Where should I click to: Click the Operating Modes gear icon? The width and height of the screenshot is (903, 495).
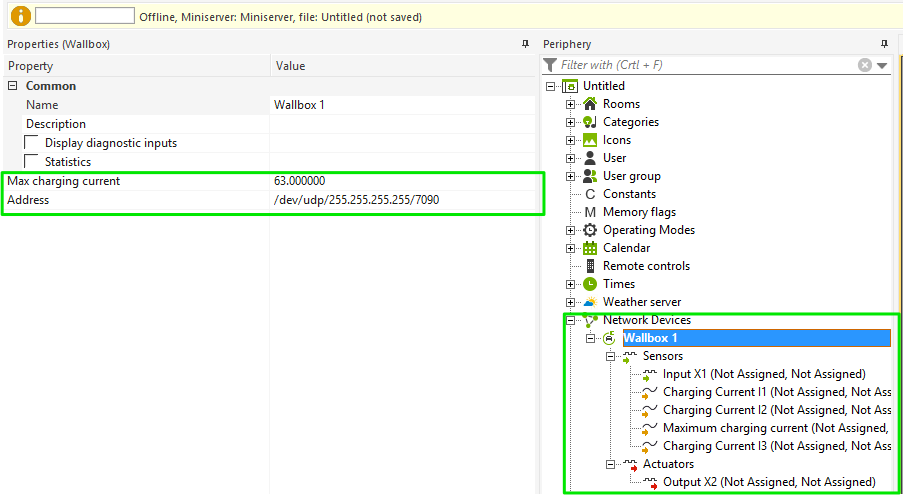pyautogui.click(x=590, y=230)
